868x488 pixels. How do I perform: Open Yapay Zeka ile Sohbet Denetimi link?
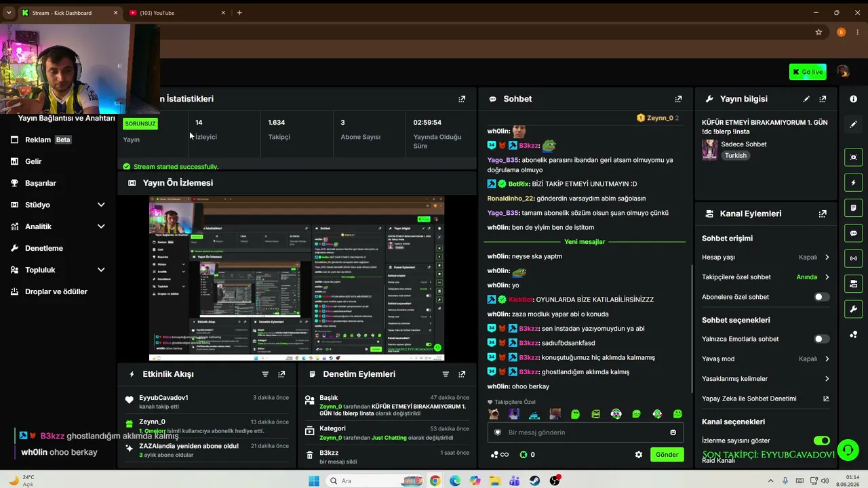766,399
